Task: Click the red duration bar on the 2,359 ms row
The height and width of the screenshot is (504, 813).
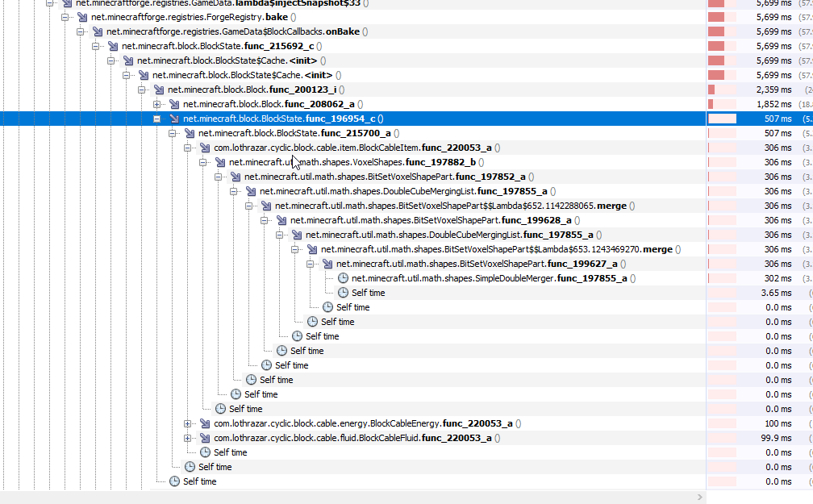Action: click(x=711, y=90)
